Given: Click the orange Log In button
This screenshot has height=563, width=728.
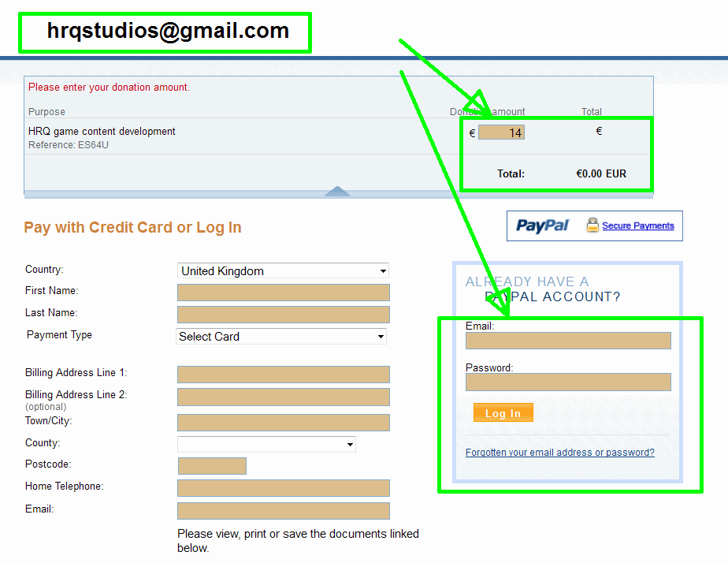Looking at the screenshot, I should click(503, 412).
